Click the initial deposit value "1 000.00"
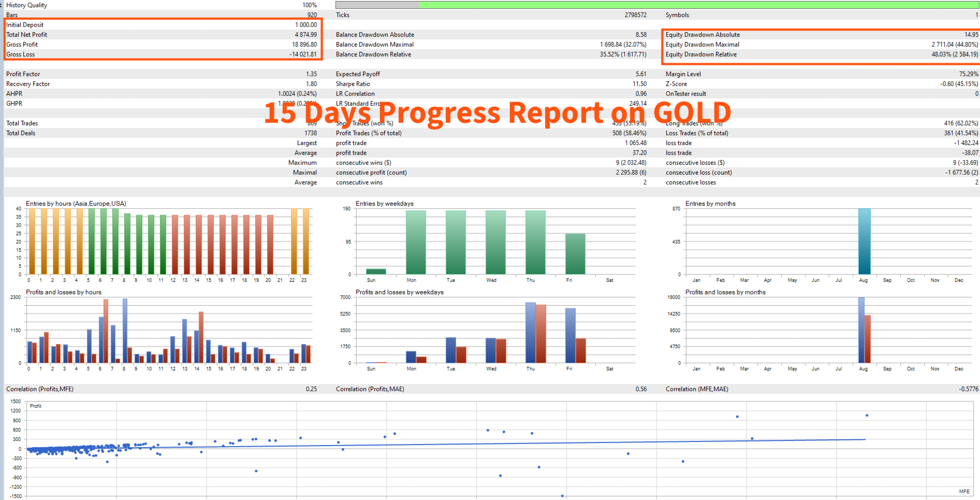The width and height of the screenshot is (980, 500). coord(306,25)
